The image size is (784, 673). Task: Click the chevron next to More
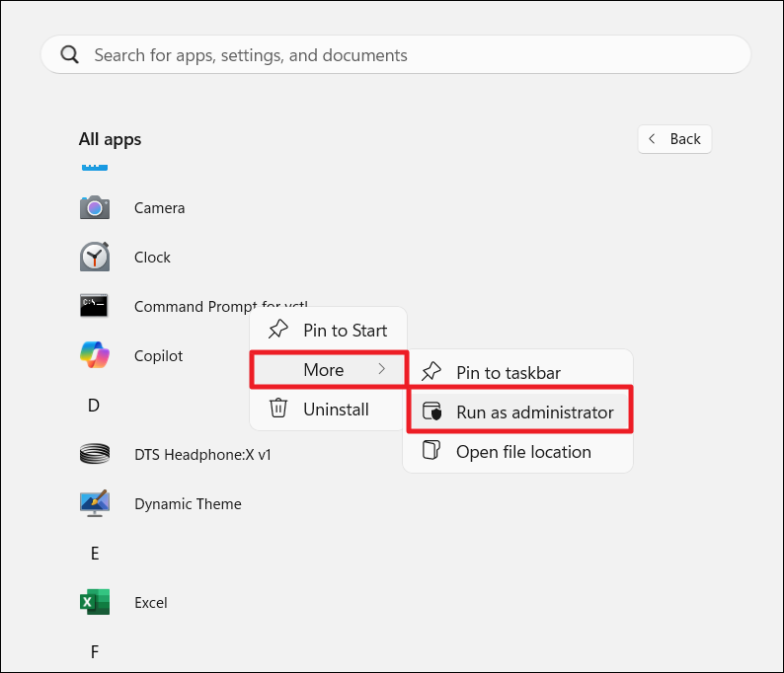click(x=382, y=370)
